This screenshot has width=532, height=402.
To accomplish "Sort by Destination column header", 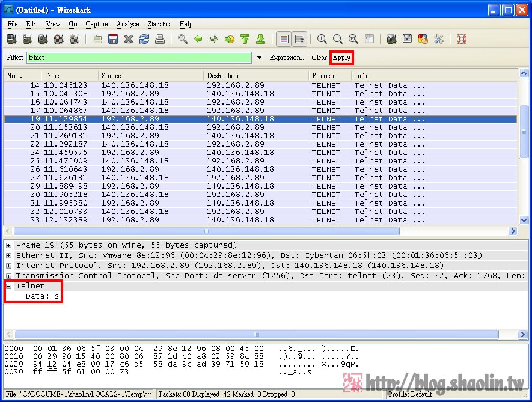I will tap(256, 76).
